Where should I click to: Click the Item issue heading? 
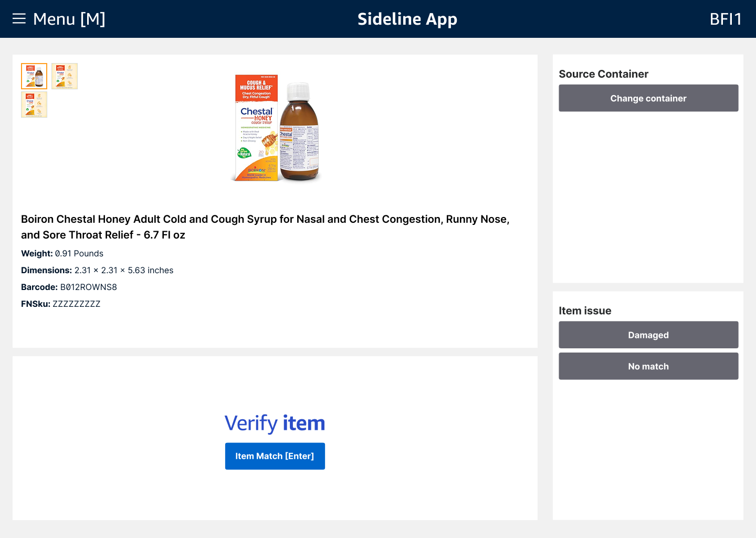click(x=585, y=311)
